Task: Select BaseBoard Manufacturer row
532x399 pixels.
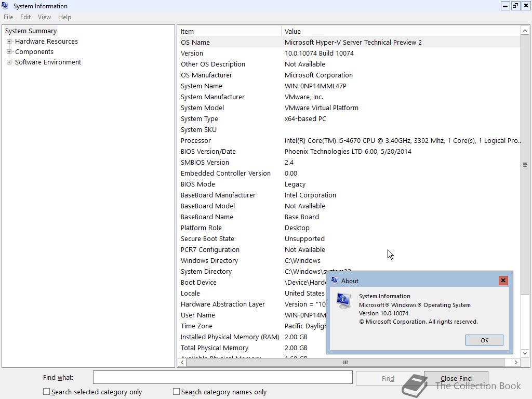Action: click(x=349, y=195)
